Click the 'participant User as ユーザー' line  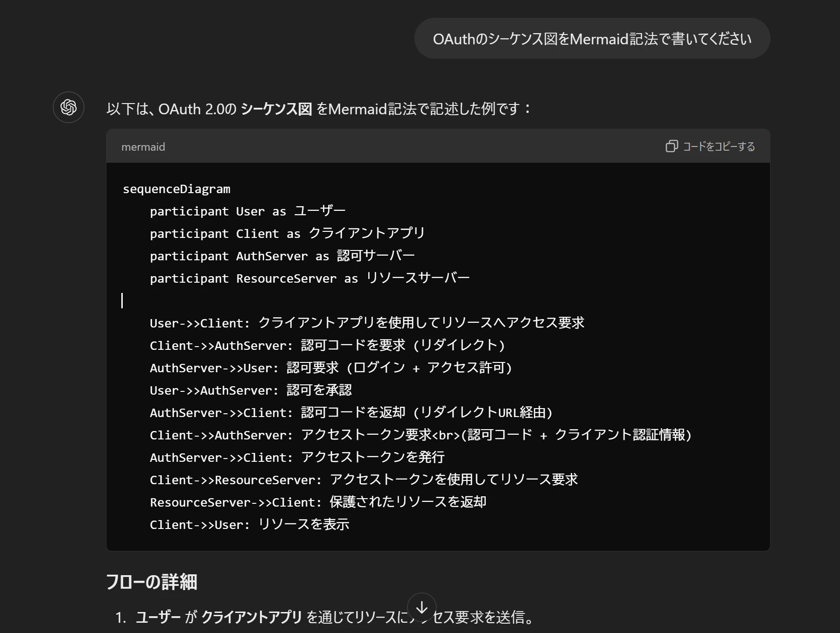[248, 211]
